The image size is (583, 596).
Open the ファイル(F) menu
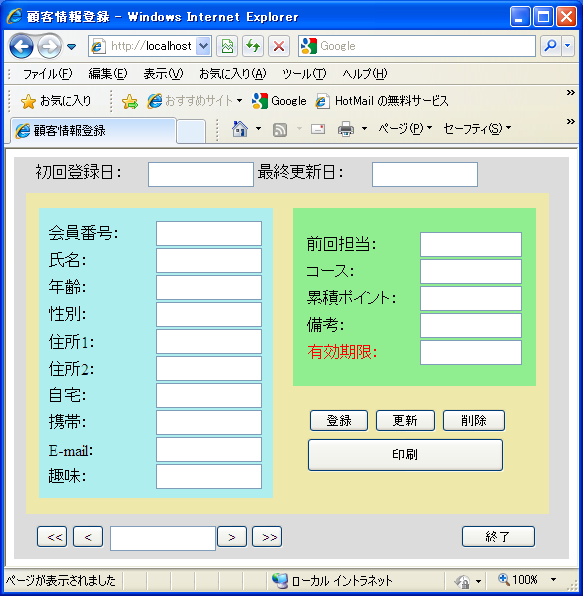(x=48, y=74)
